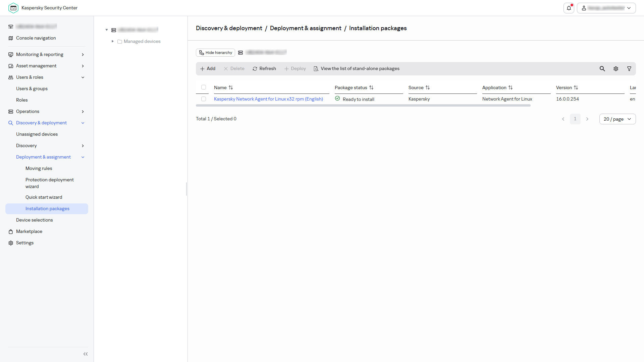
Task: Sort by Package status arrows
Action: click(371, 87)
